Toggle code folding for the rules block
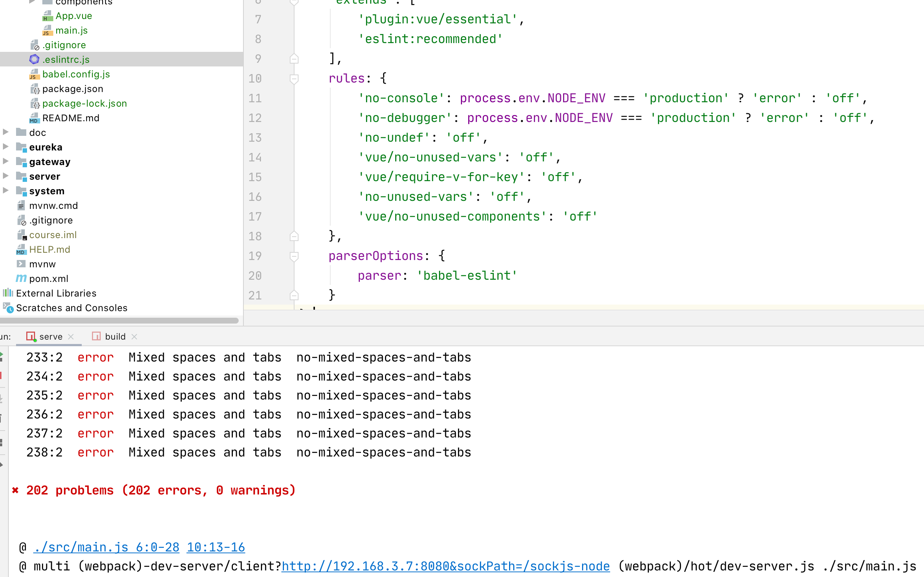The width and height of the screenshot is (924, 577). click(x=294, y=78)
